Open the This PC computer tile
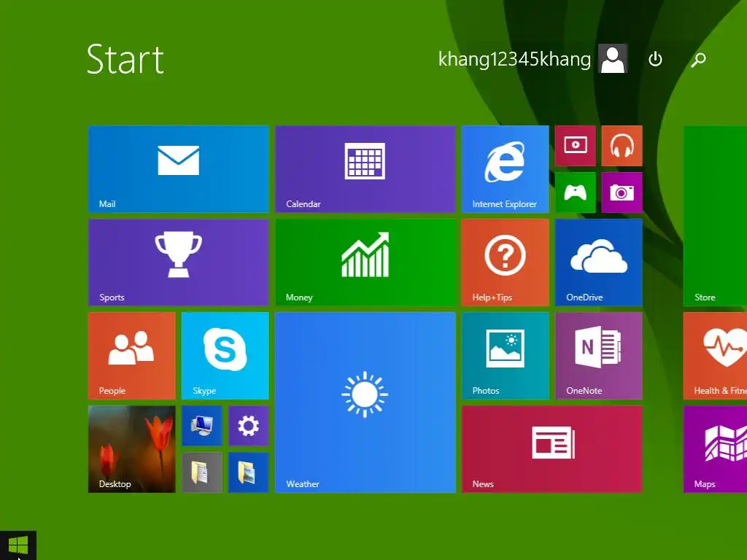The height and width of the screenshot is (560, 747). [202, 426]
